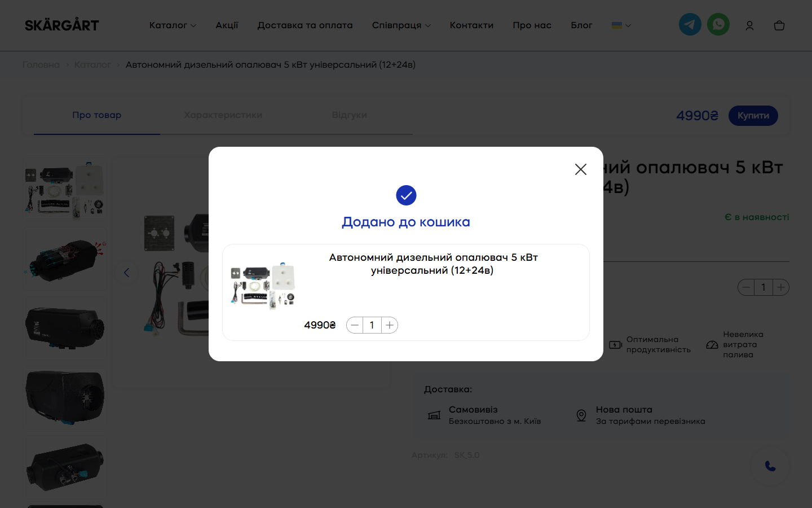Image resolution: width=812 pixels, height=508 pixels.
Task: Click product page quantity field
Action: coord(764,287)
